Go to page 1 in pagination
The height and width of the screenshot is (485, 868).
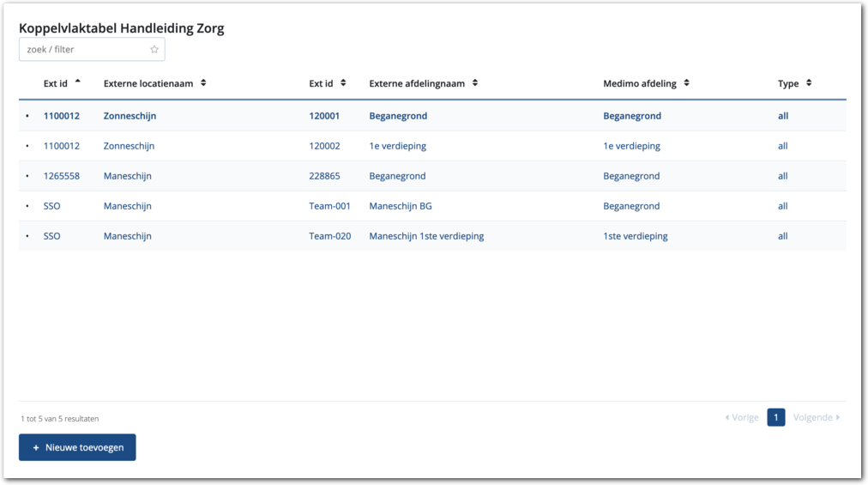[776, 417]
